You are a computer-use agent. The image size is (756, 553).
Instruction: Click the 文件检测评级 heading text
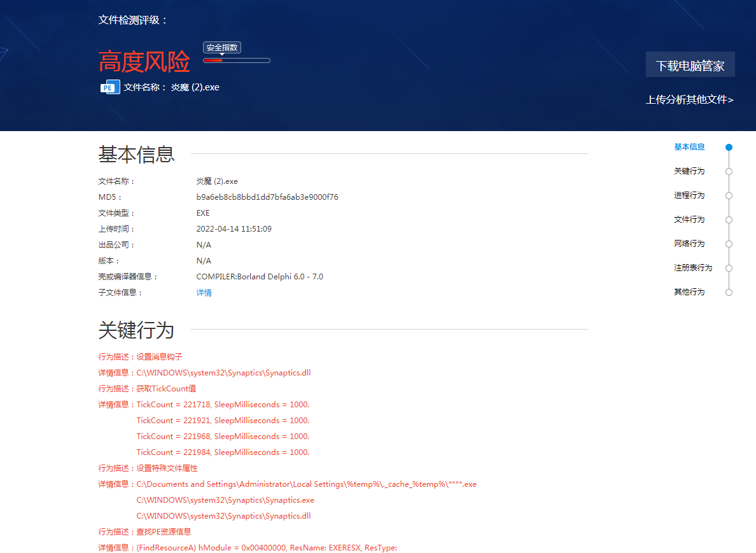(132, 20)
